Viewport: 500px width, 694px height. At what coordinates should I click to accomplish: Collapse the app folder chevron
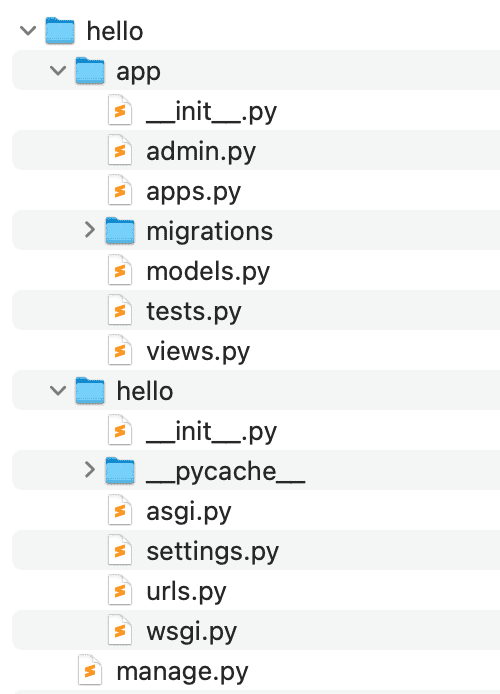click(x=58, y=70)
